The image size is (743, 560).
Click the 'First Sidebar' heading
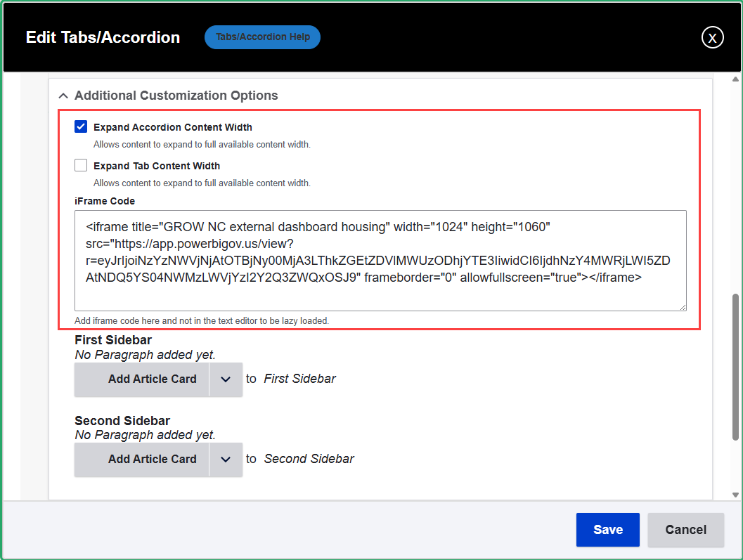point(113,340)
